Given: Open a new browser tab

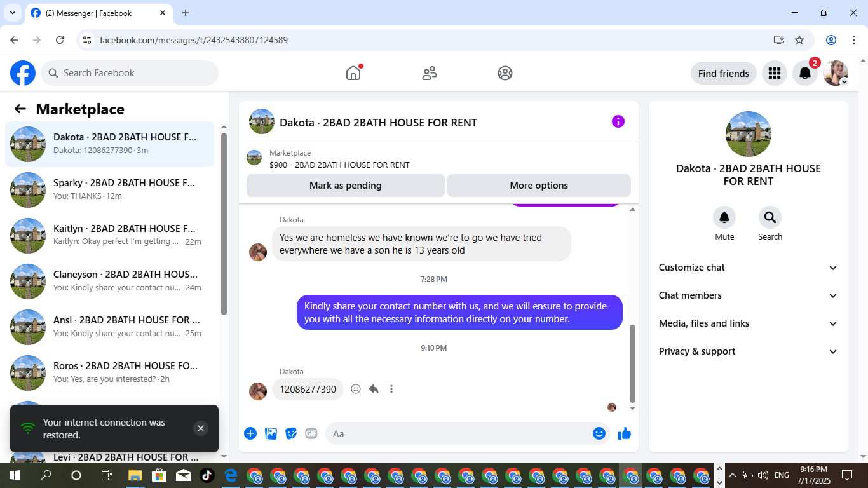Looking at the screenshot, I should tap(186, 13).
